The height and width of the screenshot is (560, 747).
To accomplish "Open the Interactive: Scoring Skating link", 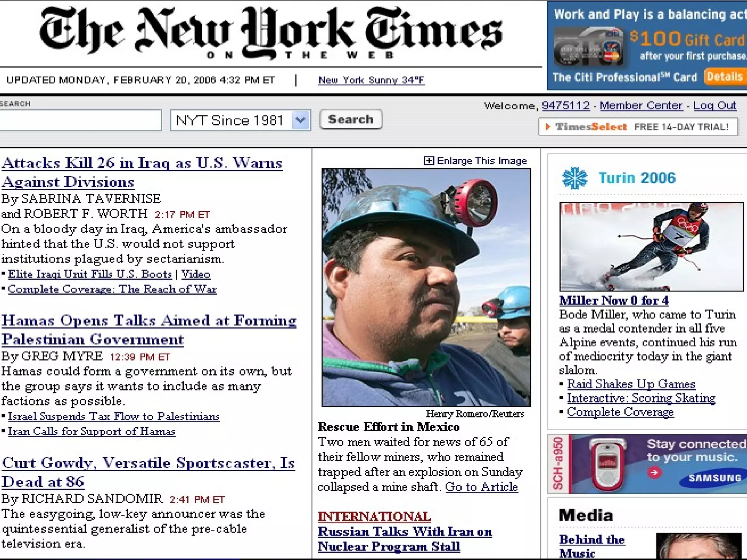I will tap(641, 398).
